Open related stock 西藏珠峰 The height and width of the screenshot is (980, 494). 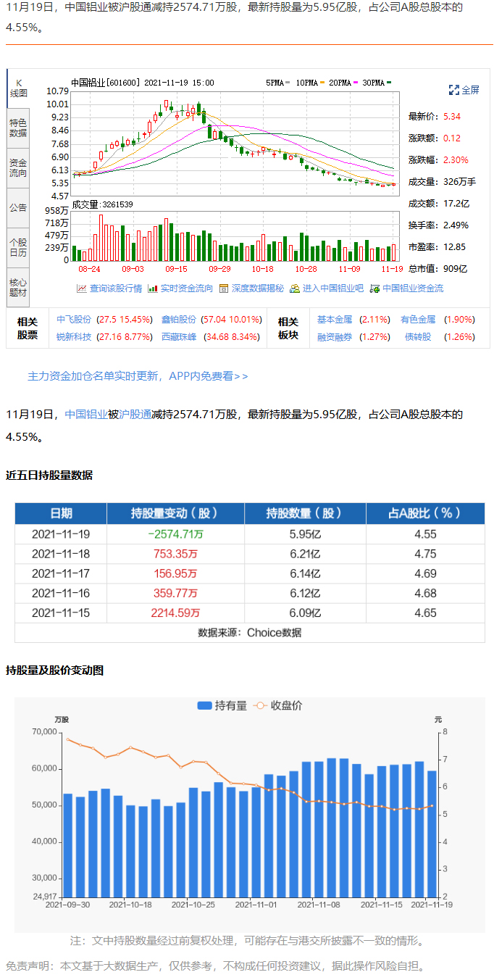click(178, 336)
